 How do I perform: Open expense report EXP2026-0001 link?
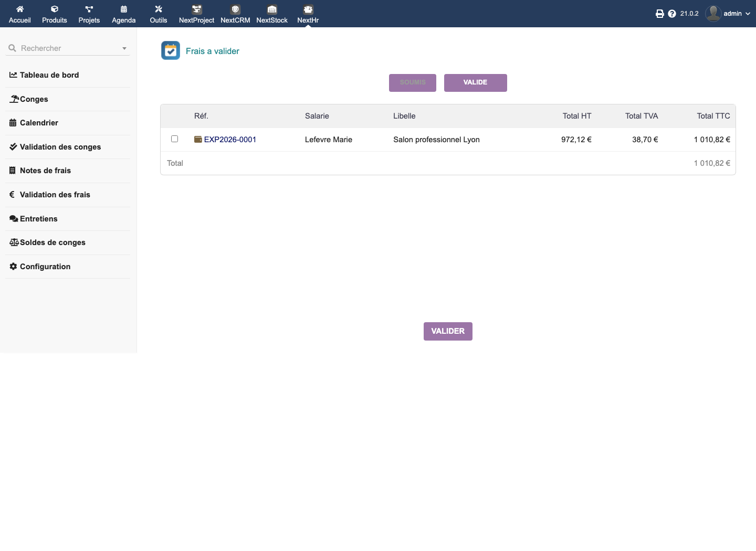coord(230,140)
